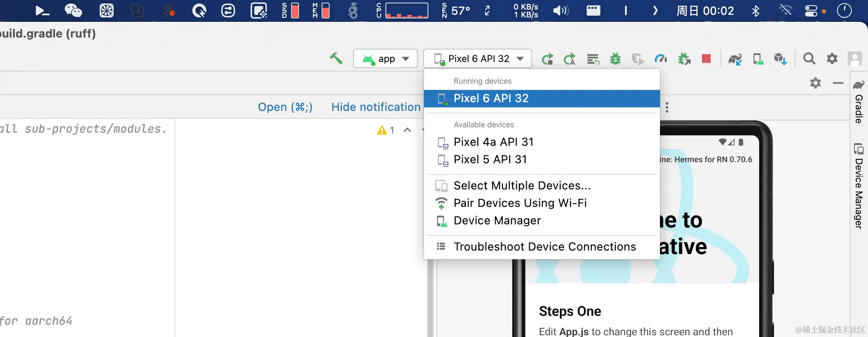Click the warning count indicator

coord(385,130)
